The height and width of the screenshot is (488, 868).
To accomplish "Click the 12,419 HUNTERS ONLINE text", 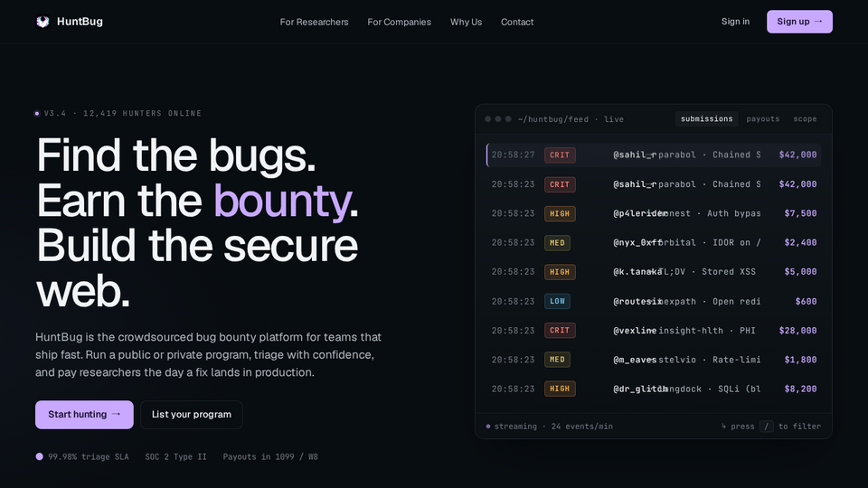I will (x=142, y=114).
